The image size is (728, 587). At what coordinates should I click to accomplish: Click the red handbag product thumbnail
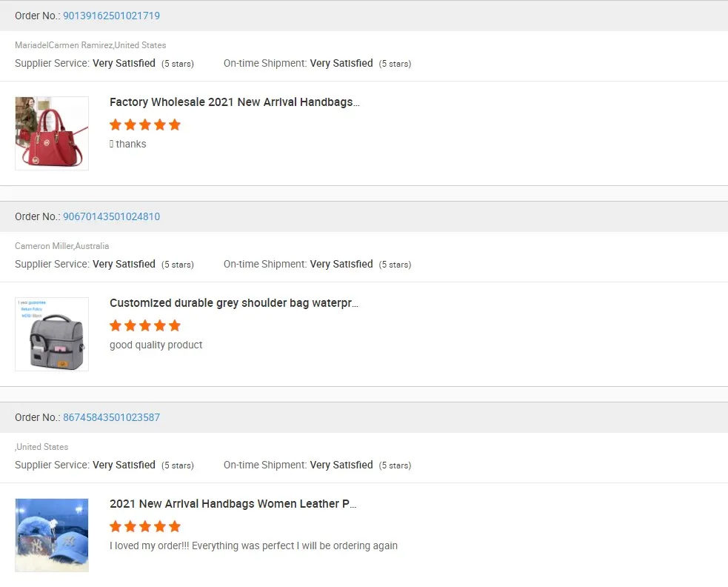coord(52,133)
